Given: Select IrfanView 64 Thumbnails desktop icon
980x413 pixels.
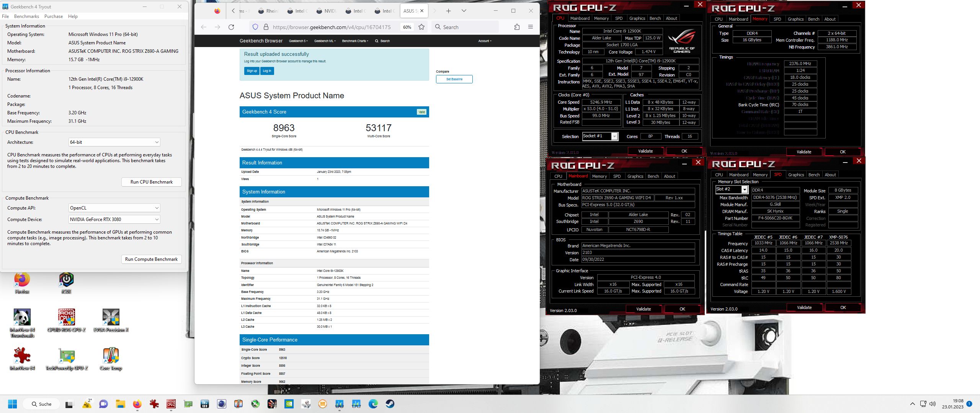Looking at the screenshot, I should pyautogui.click(x=22, y=324).
